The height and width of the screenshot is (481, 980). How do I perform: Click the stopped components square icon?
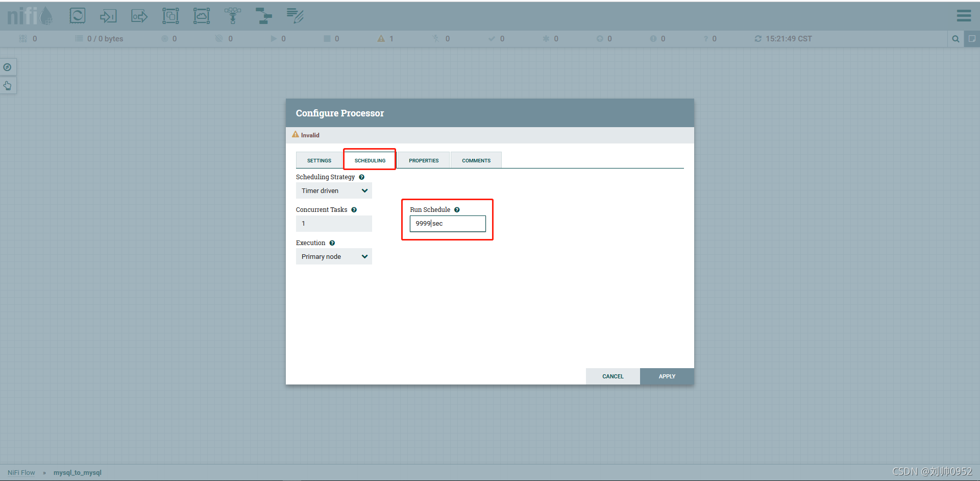327,39
